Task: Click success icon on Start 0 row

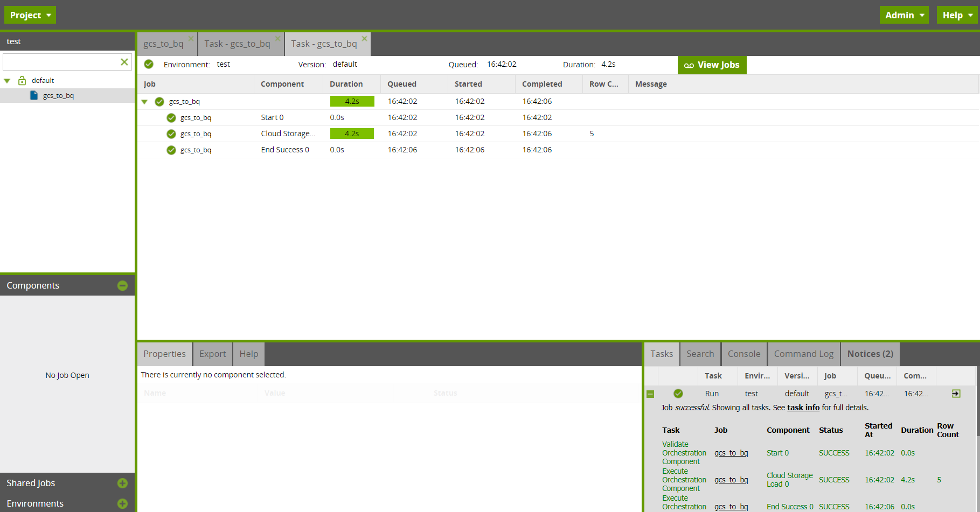Action: [171, 117]
